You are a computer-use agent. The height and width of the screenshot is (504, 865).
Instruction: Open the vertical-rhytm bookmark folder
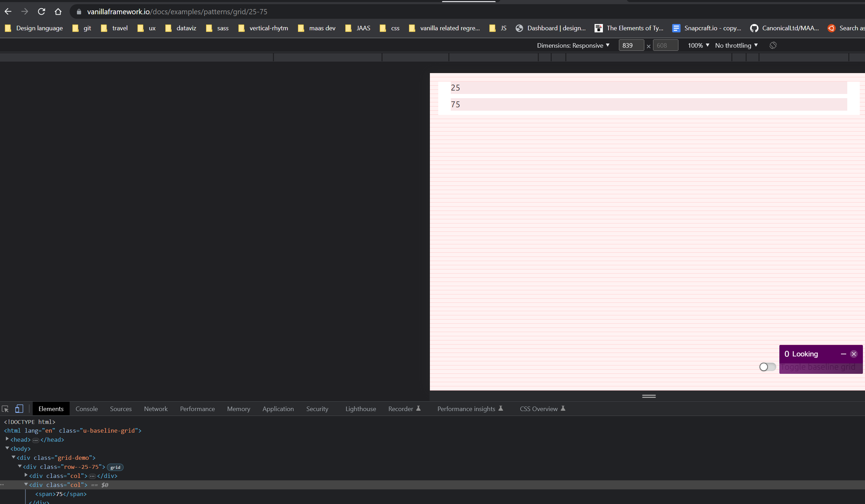coord(263,28)
